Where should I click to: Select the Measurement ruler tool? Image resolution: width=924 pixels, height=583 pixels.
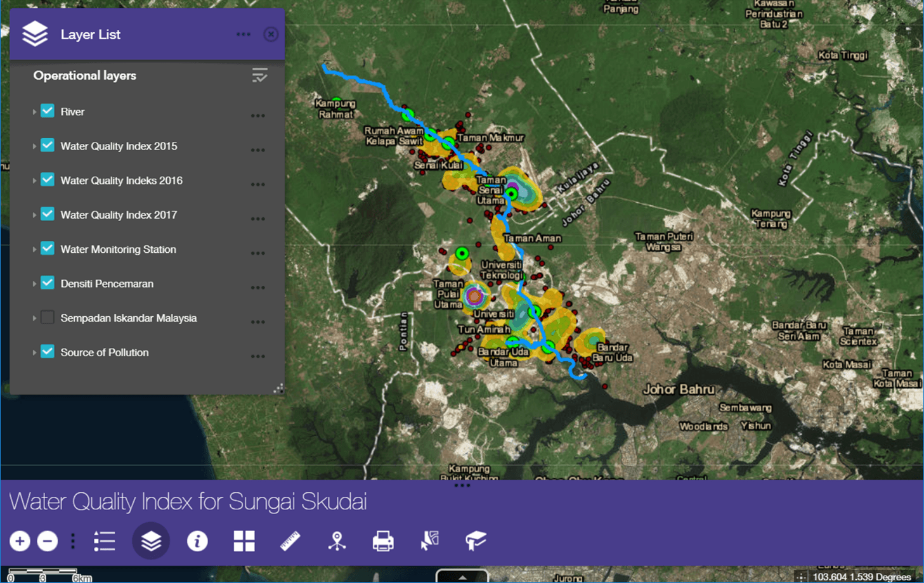click(x=290, y=541)
